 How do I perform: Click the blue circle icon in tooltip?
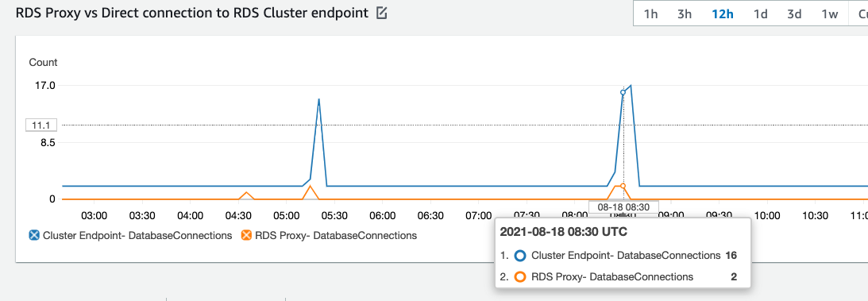coord(520,256)
